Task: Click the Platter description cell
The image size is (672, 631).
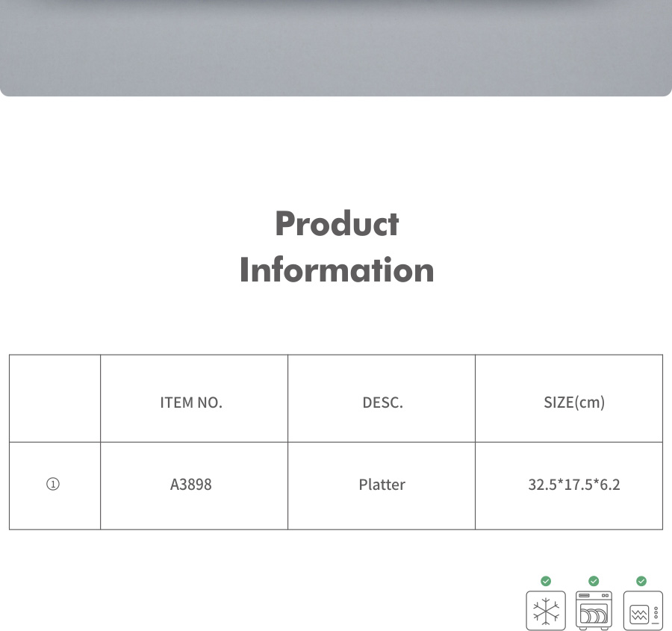Action: point(382,485)
